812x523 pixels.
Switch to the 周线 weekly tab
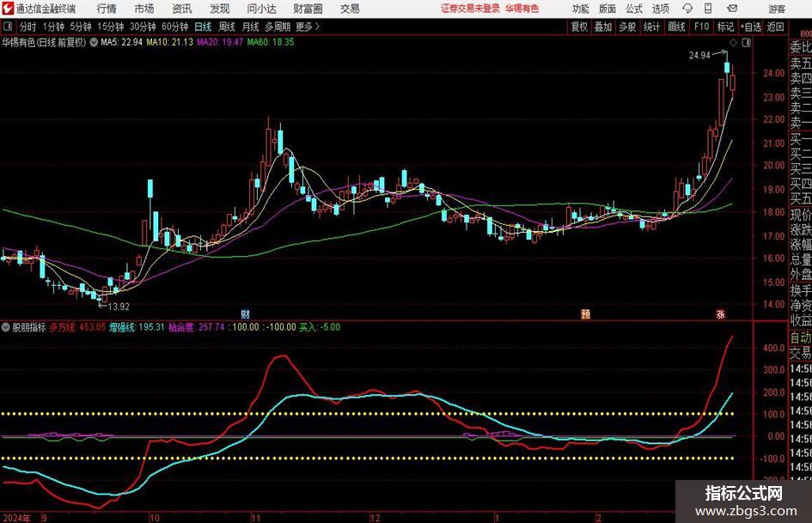pyautogui.click(x=226, y=27)
